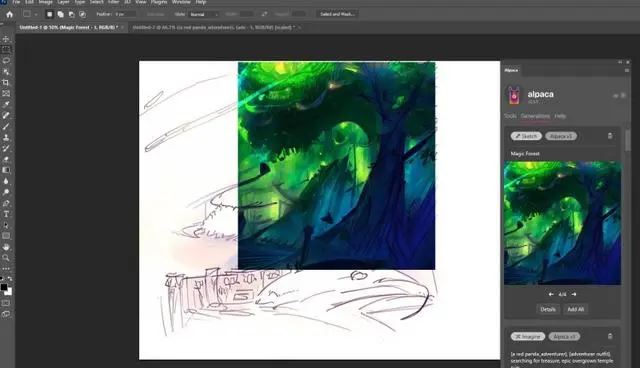Select the Object Selection tool

pyautogui.click(x=6, y=72)
